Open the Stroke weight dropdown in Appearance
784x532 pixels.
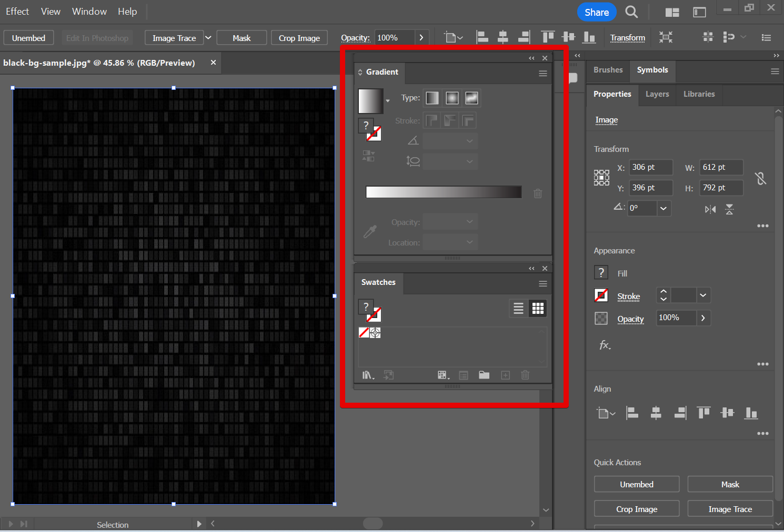pos(703,295)
